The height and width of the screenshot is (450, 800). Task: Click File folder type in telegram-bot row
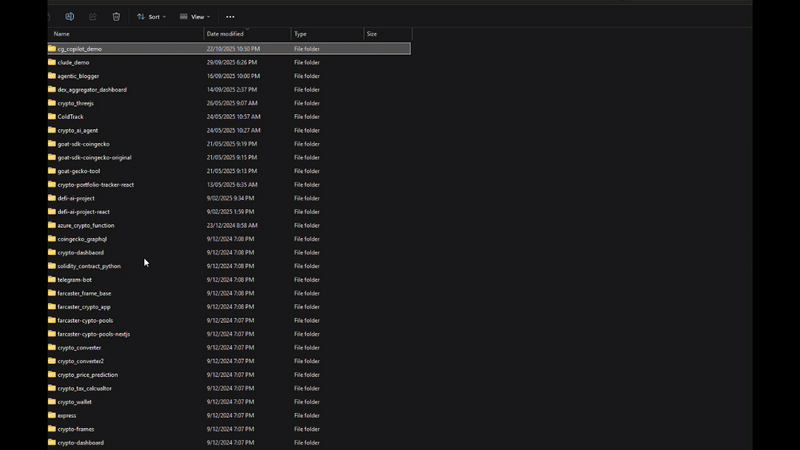(x=307, y=280)
